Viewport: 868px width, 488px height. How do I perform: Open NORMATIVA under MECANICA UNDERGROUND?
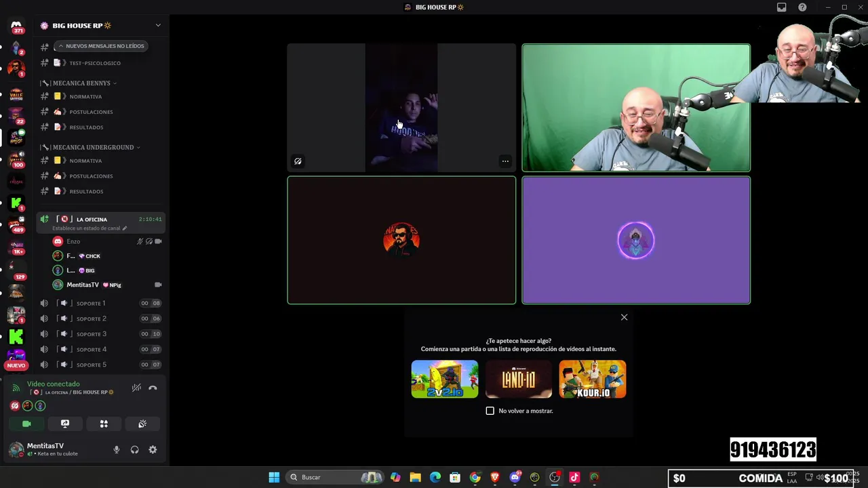[85, 161]
